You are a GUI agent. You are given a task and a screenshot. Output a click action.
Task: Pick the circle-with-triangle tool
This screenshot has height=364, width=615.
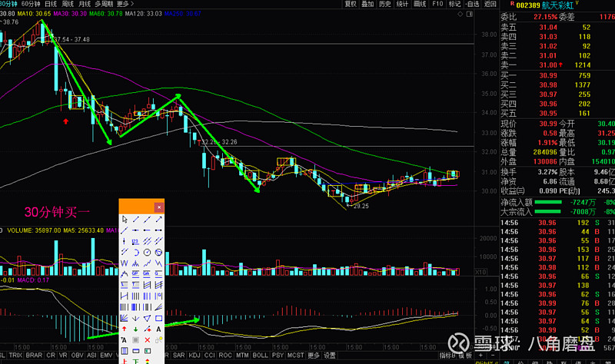[158, 253]
